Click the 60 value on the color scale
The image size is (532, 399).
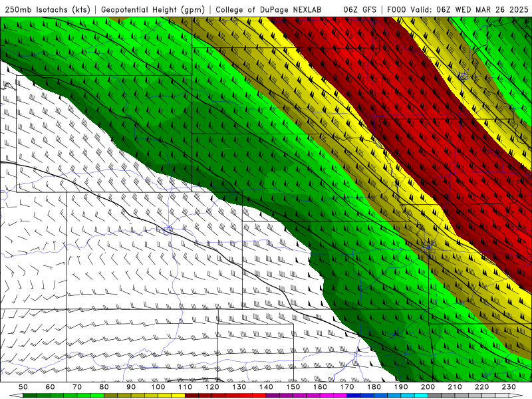click(x=51, y=387)
